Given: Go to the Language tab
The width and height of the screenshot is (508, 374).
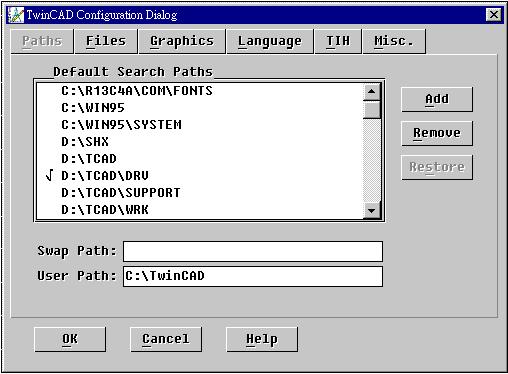Looking at the screenshot, I should point(270,41).
